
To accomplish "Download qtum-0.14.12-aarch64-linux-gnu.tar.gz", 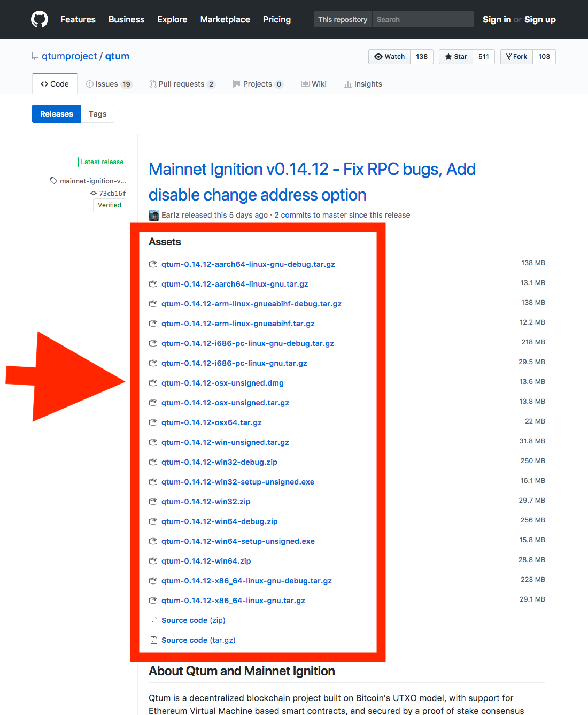I will coord(235,284).
